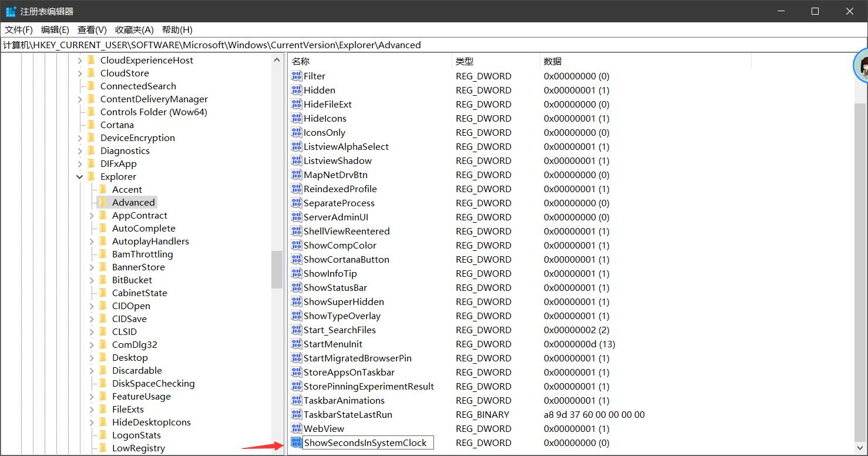
Task: Expand the FileExts key
Action: (92, 410)
